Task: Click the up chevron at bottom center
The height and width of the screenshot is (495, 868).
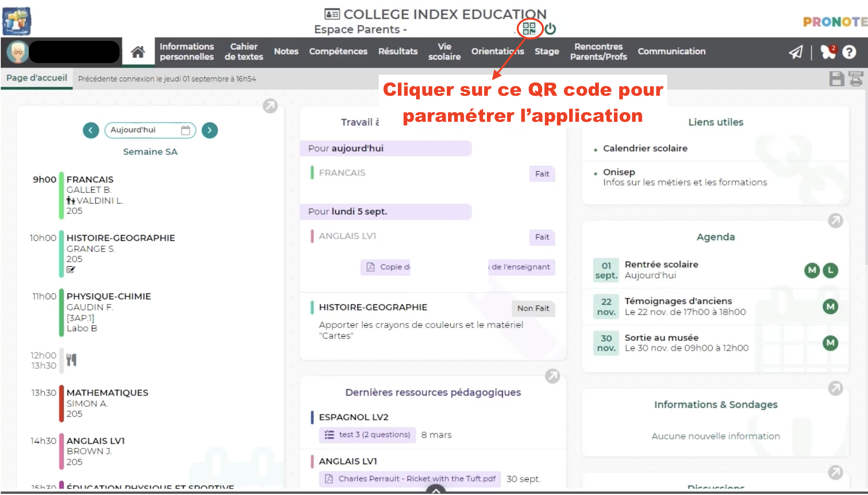Action: [436, 490]
